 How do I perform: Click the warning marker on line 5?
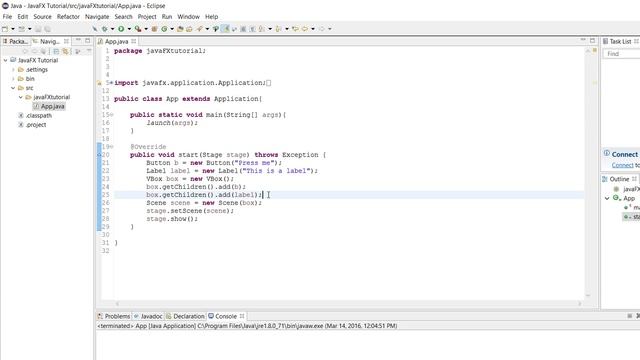point(99,83)
